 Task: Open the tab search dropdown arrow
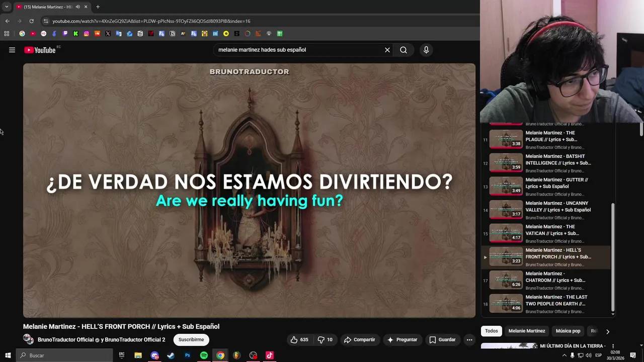pyautogui.click(x=7, y=7)
